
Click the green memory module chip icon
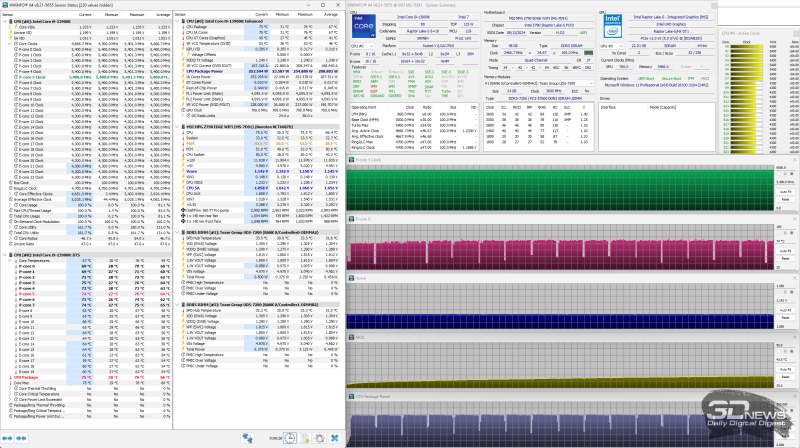(588, 53)
